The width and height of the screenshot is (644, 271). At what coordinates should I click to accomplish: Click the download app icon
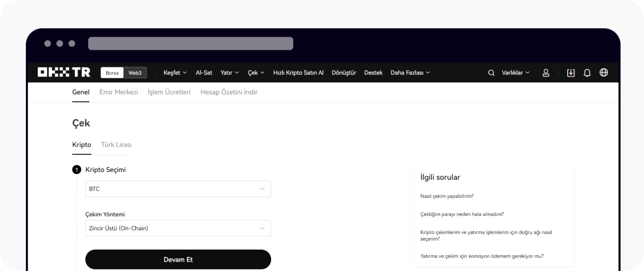571,73
